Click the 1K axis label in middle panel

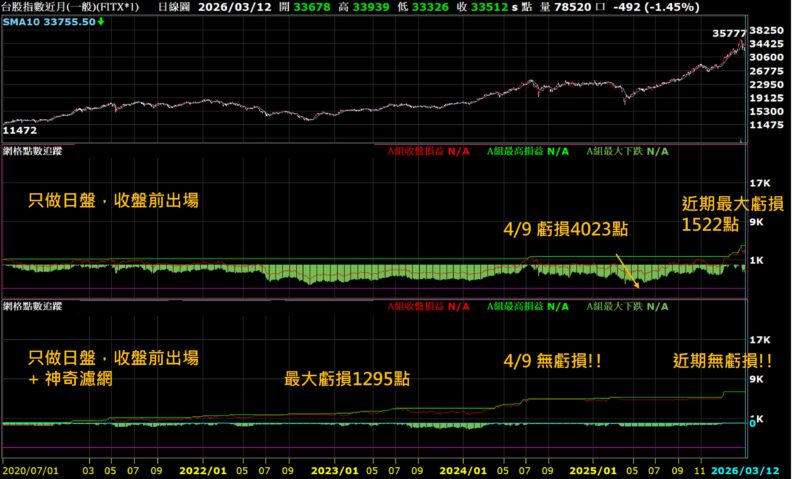coord(756,260)
